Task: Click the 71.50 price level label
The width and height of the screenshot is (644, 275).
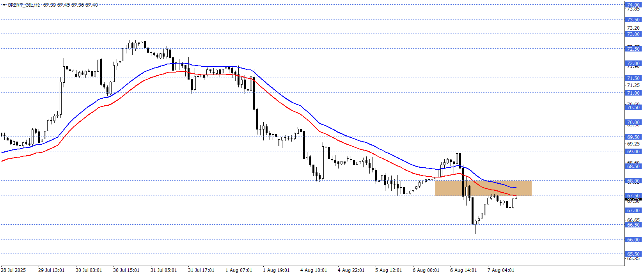Action: click(633, 78)
